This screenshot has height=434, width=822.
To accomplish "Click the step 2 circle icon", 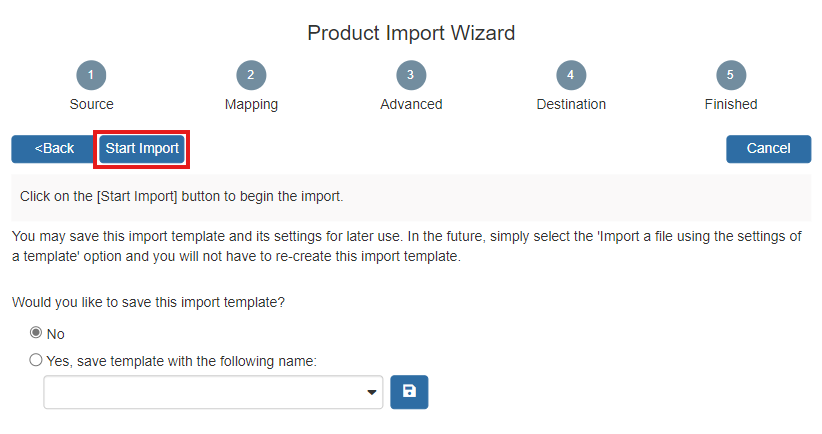I will pos(251,75).
